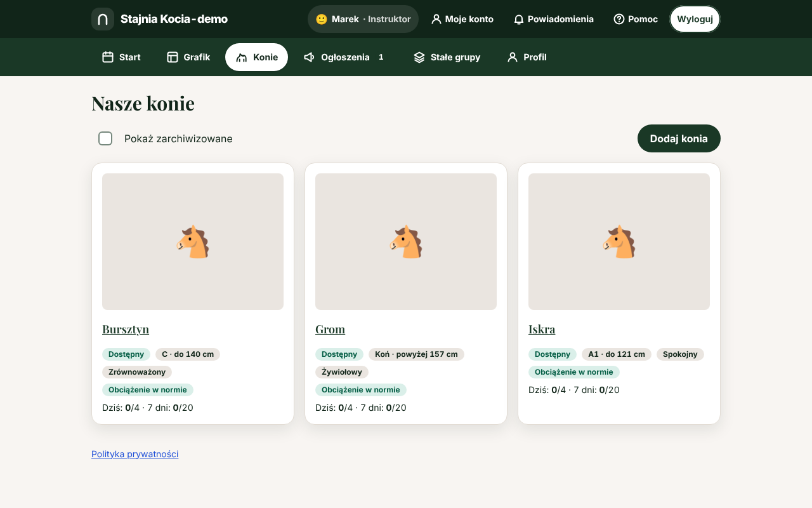Click the Stajnia Kocia - demo title

coord(174,19)
